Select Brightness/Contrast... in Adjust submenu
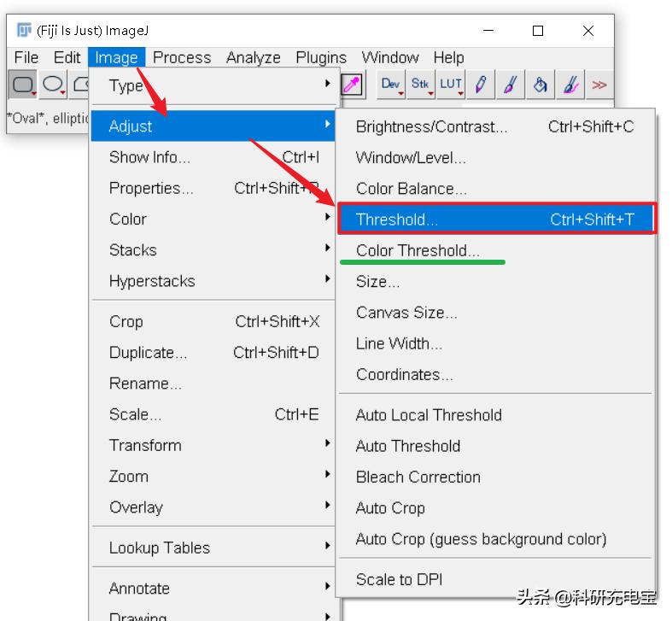Viewport: 672px width, 621px height. coord(496,126)
